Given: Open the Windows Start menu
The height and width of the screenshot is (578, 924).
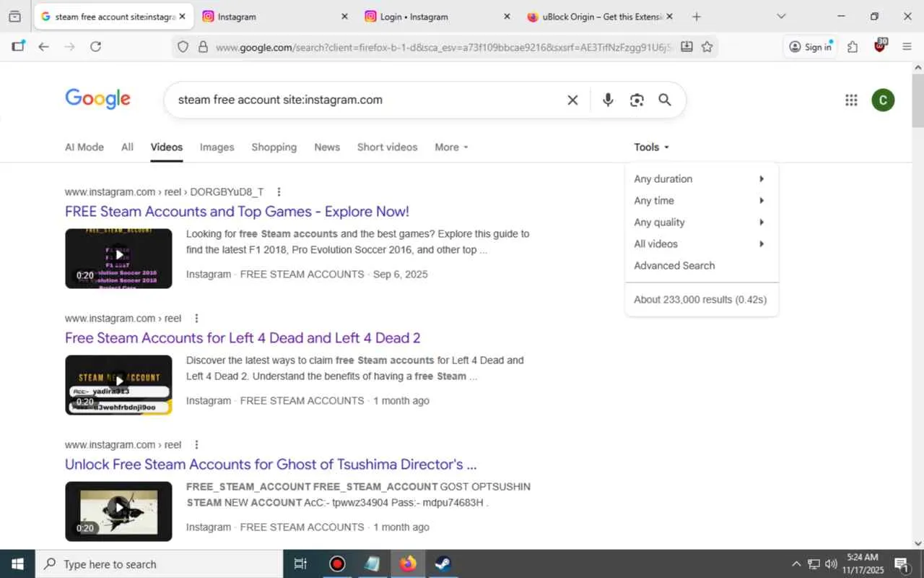Looking at the screenshot, I should coord(17,564).
